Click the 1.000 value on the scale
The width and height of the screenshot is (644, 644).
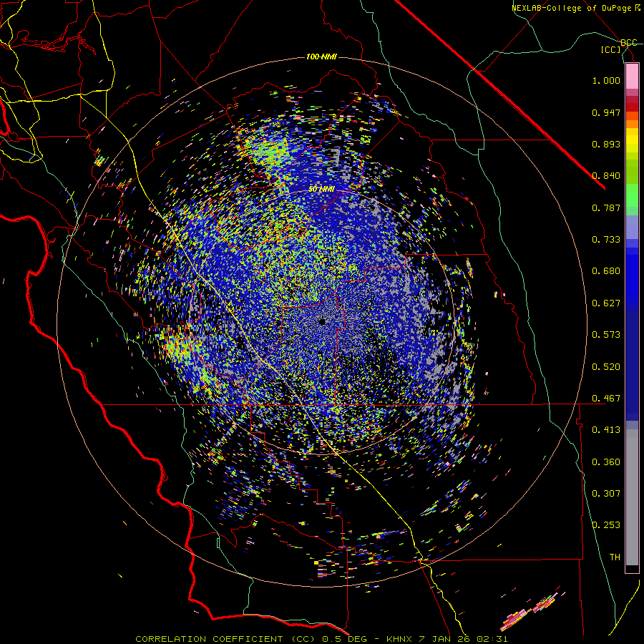(x=606, y=80)
